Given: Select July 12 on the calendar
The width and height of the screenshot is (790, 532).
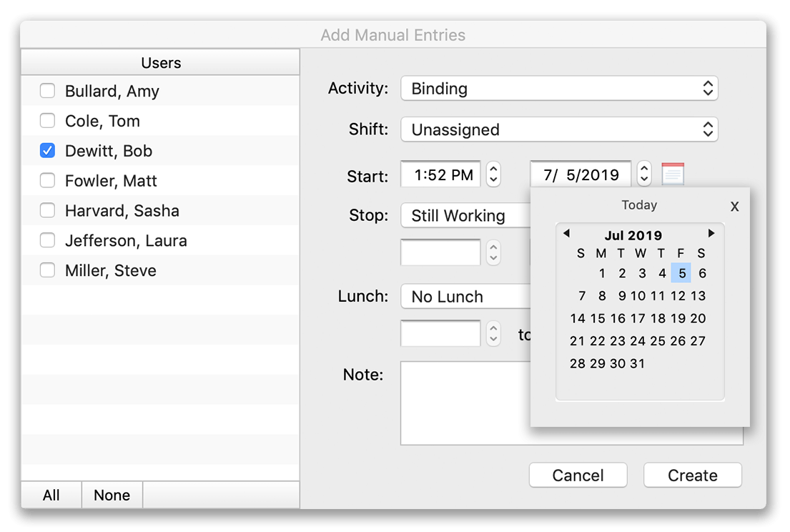Looking at the screenshot, I should pyautogui.click(x=678, y=295).
